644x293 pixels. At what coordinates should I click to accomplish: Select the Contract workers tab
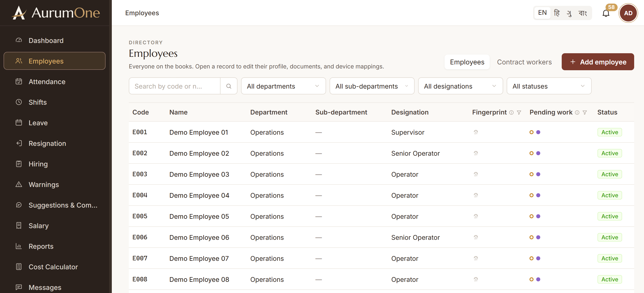(x=524, y=62)
